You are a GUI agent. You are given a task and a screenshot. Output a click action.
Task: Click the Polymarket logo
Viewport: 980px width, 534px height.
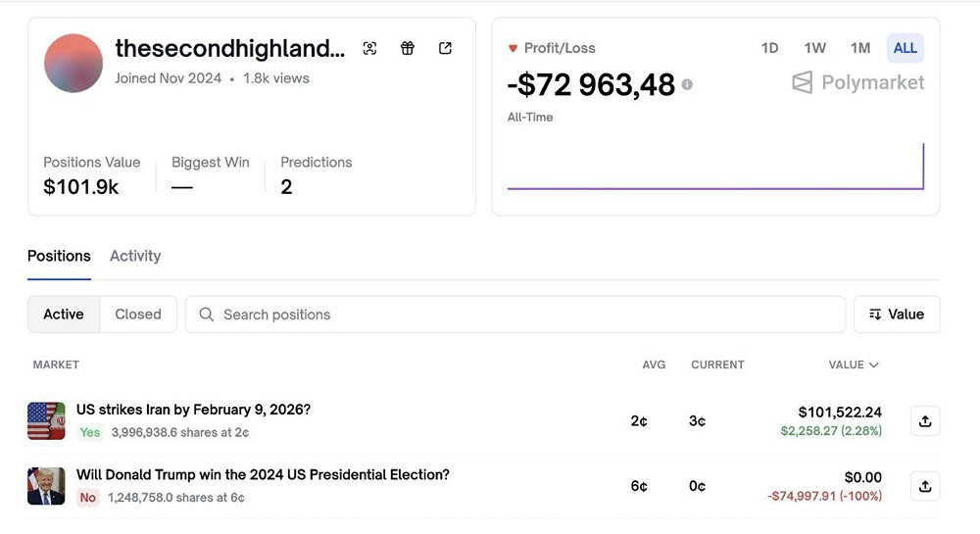pos(857,83)
